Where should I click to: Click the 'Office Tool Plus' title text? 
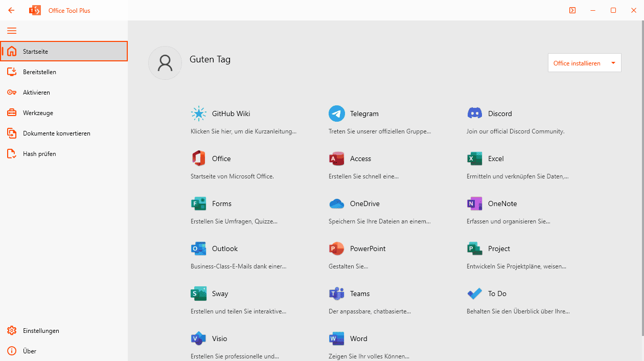point(69,11)
